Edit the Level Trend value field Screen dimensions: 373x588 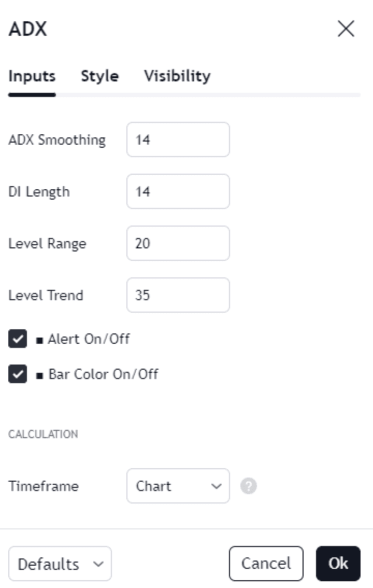(x=178, y=295)
